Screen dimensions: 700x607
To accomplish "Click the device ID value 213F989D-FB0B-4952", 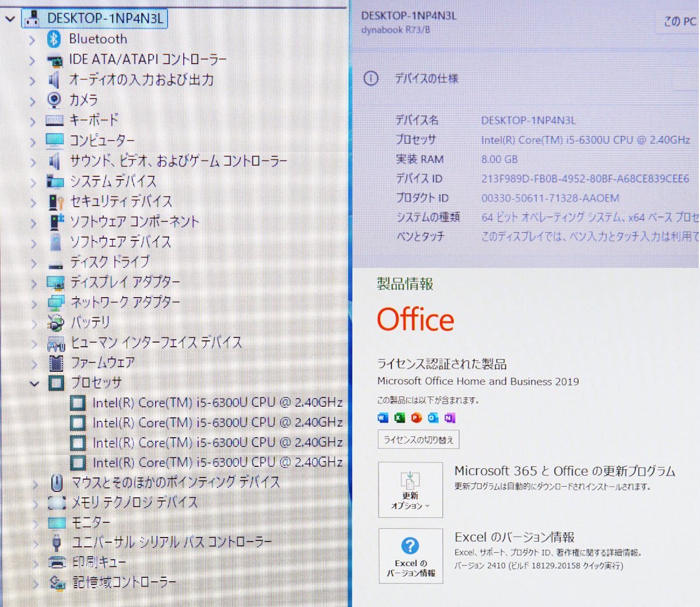I will [x=585, y=179].
